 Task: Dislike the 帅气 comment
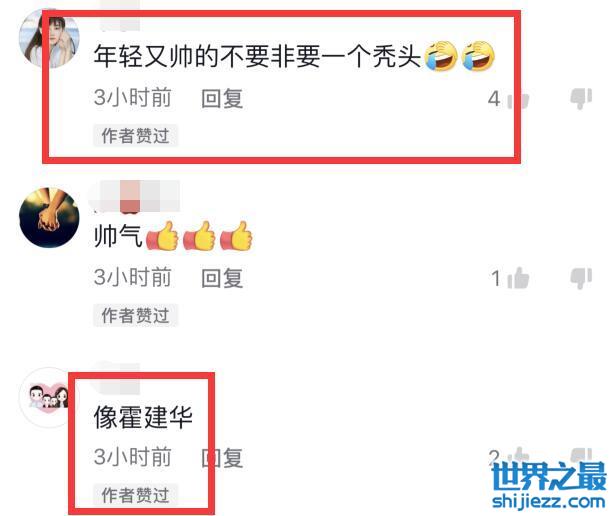tap(581, 278)
